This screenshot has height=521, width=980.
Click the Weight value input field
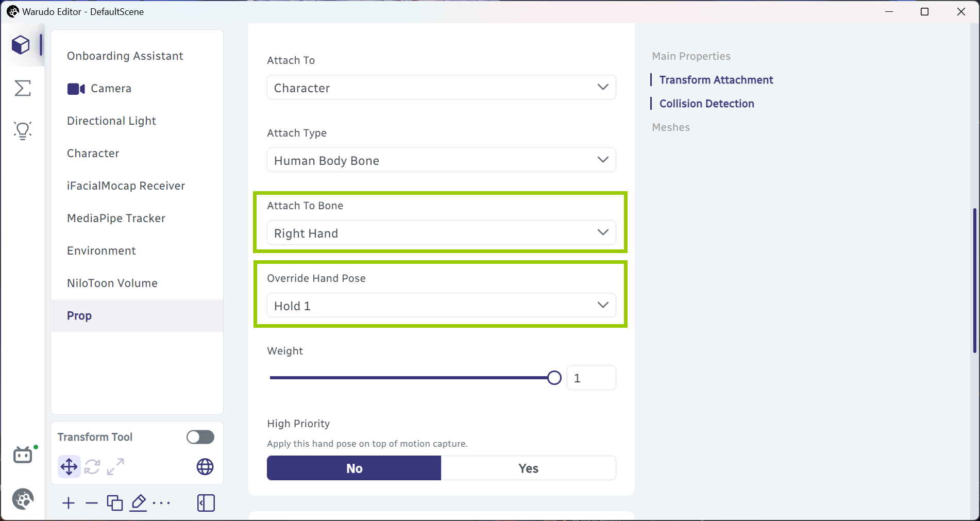click(591, 378)
